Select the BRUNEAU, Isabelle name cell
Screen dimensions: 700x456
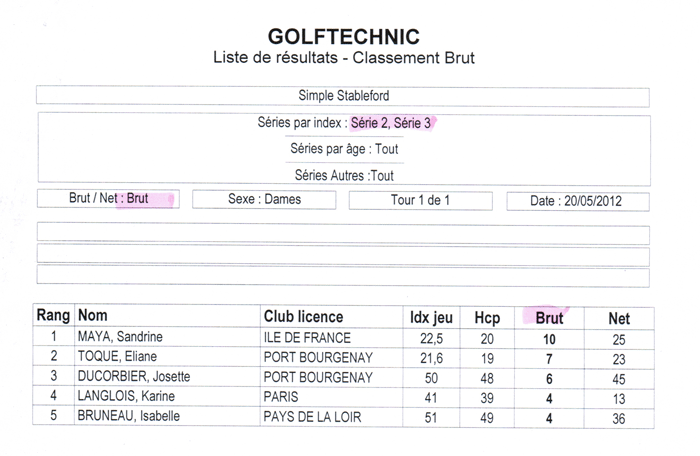(167, 416)
